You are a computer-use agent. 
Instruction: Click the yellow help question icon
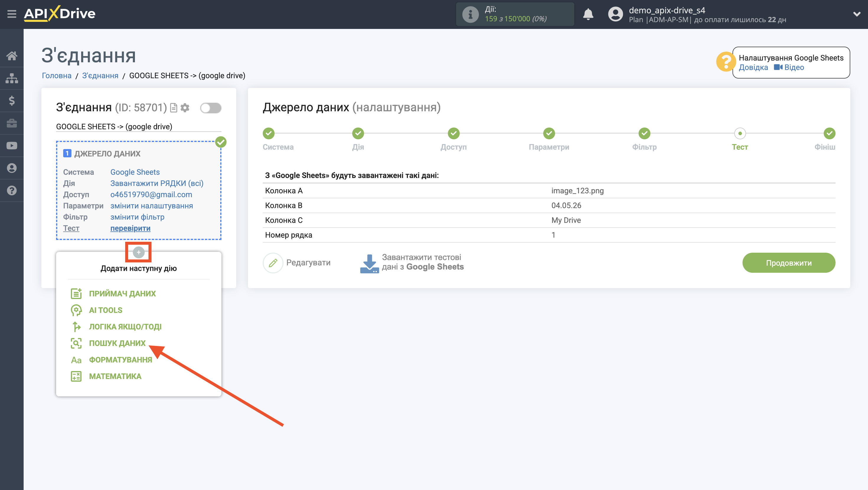point(726,62)
